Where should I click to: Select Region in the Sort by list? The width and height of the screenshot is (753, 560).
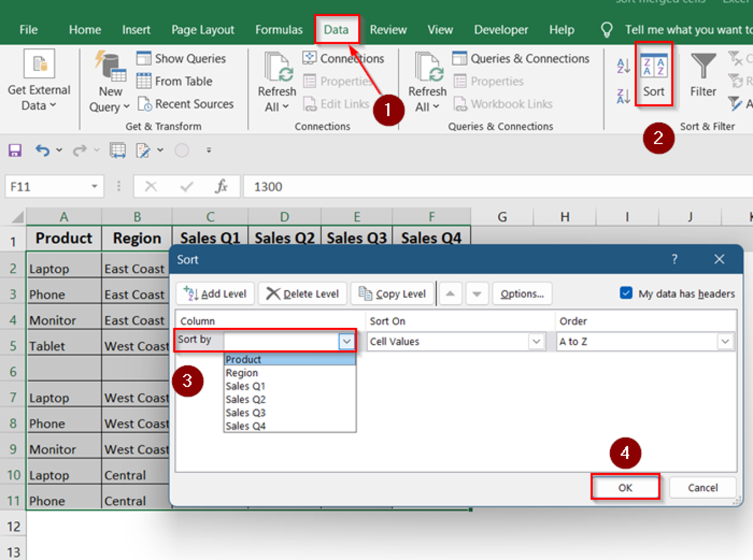point(241,372)
